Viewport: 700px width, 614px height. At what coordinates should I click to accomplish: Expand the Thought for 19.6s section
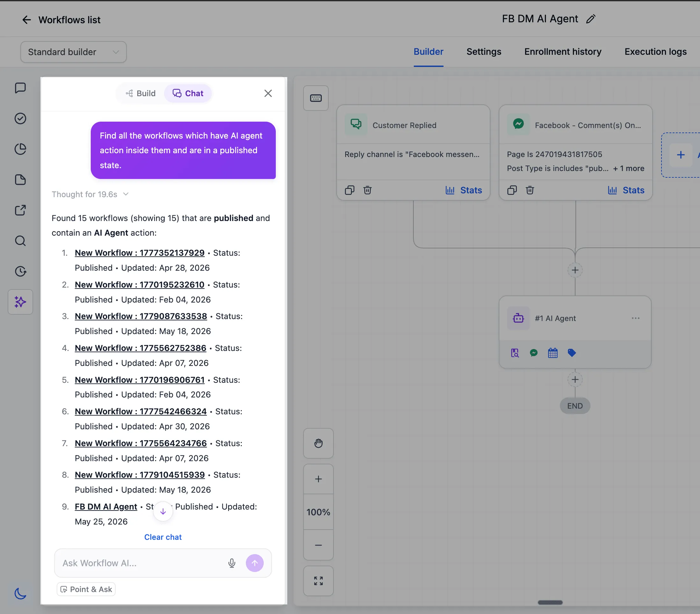pyautogui.click(x=90, y=194)
